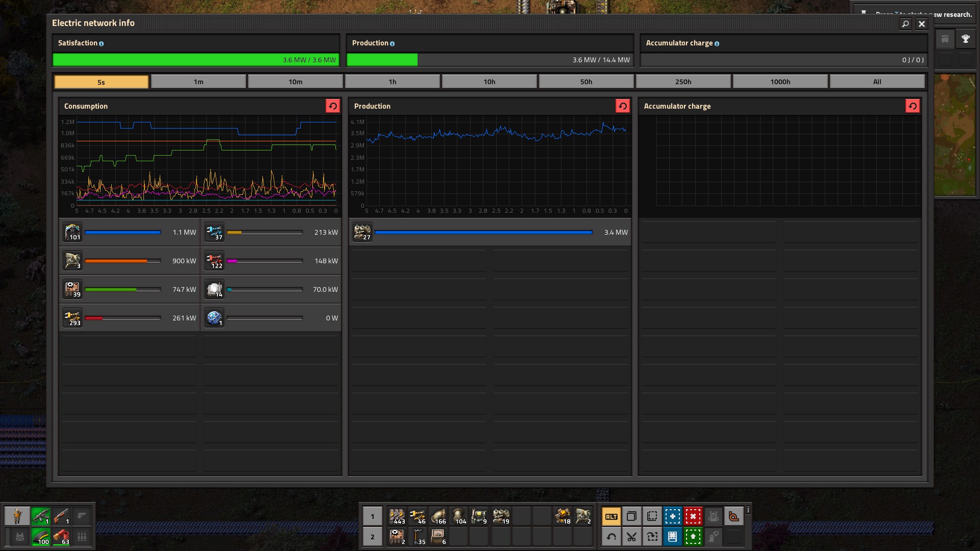Select the cut (scissors) tool

click(631, 537)
